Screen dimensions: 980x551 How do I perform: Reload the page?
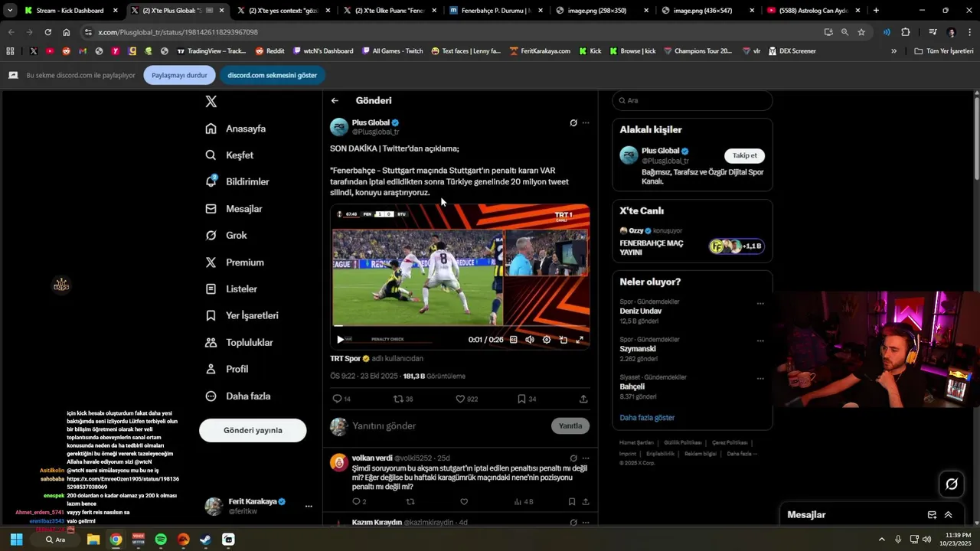47,32
